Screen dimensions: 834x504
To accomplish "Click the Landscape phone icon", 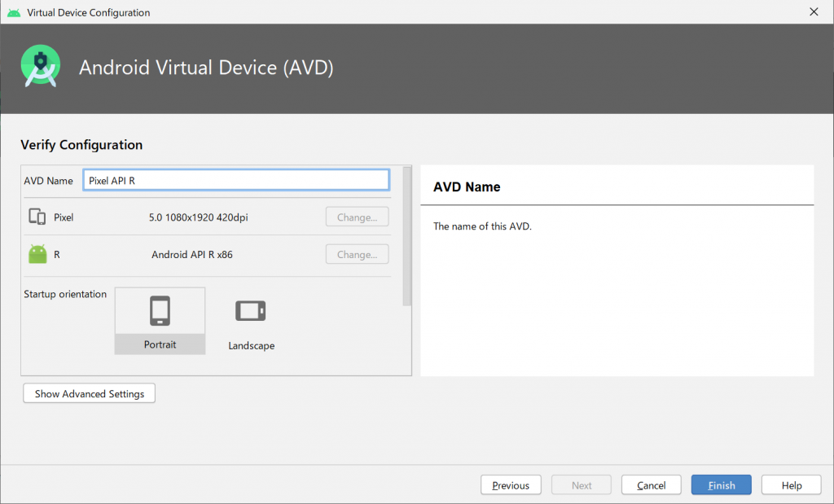I will tap(250, 311).
